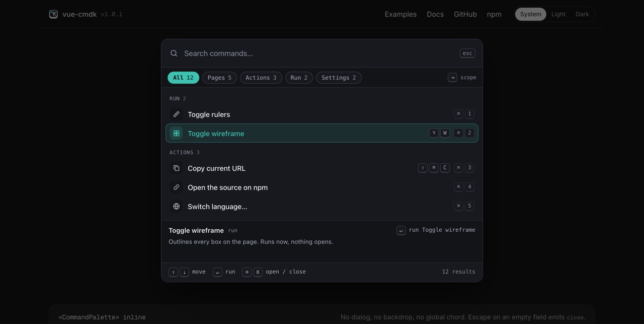Click the grid icon beside Toggle wireframe
The height and width of the screenshot is (324, 644).
(x=176, y=134)
